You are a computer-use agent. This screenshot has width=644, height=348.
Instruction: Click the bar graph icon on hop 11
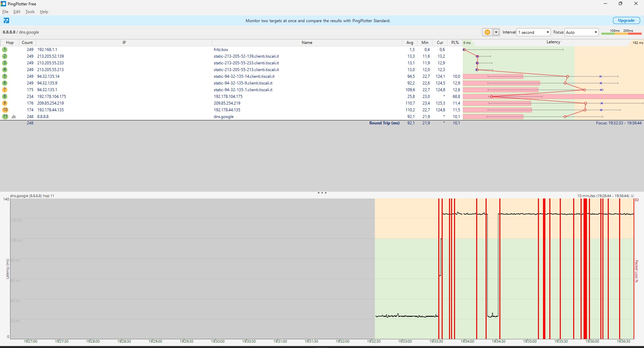click(x=14, y=117)
